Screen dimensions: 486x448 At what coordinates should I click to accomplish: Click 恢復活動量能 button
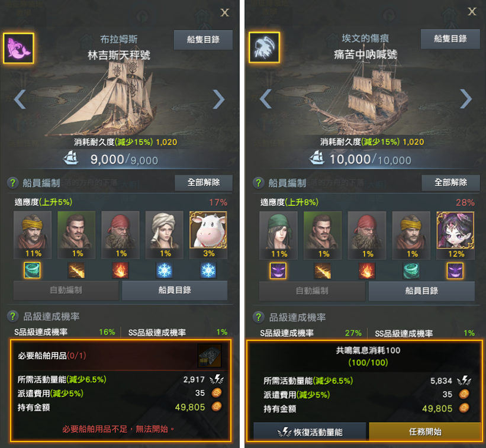coord(310,431)
